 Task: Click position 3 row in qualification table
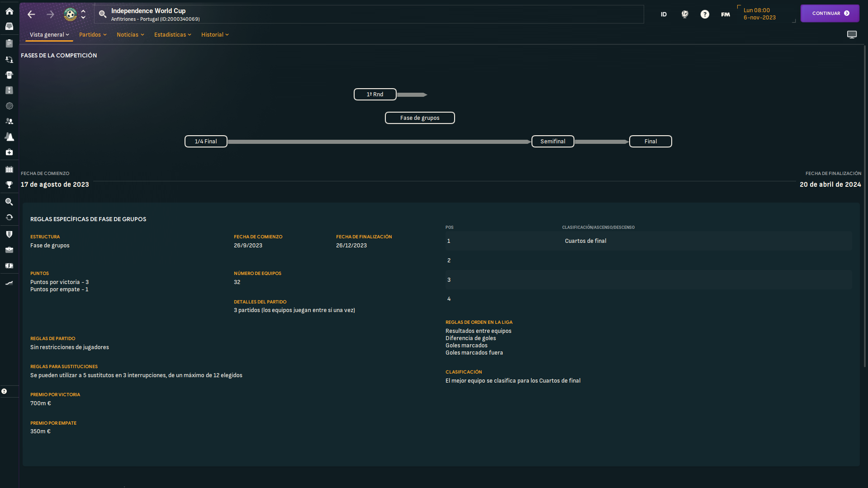point(649,280)
